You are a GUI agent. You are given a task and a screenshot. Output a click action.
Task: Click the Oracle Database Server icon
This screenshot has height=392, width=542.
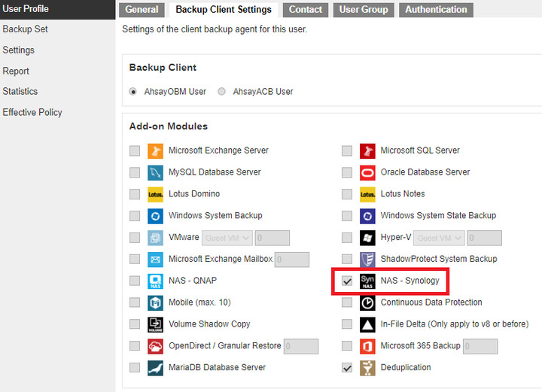(x=367, y=172)
